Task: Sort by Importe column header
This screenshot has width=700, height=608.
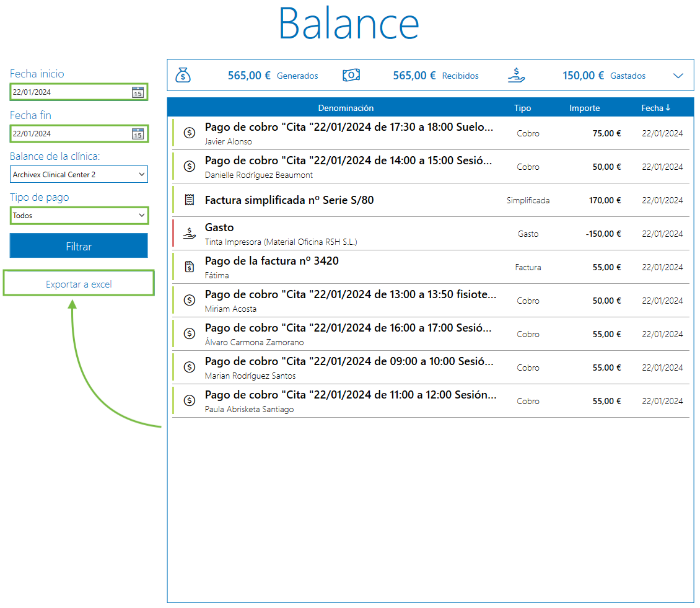Action: tap(584, 108)
